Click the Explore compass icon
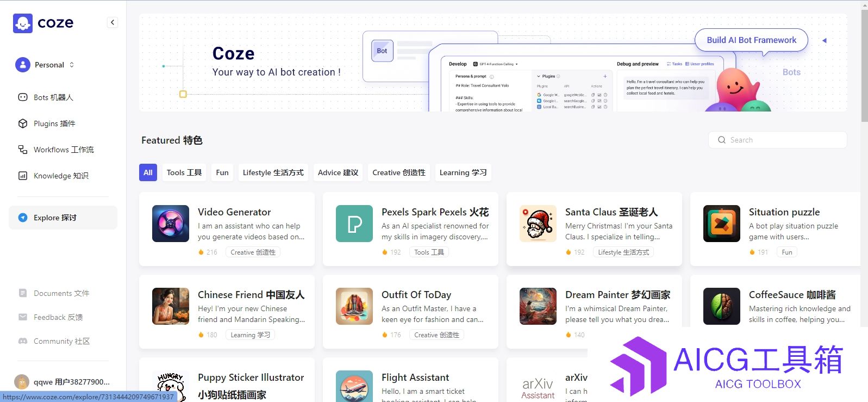 point(23,218)
